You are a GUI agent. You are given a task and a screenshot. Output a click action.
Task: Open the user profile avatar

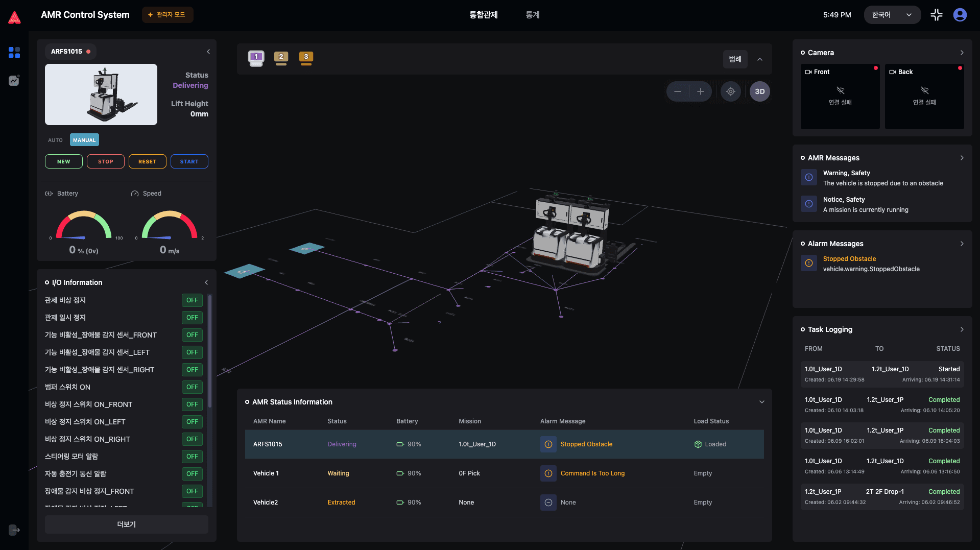click(x=960, y=15)
